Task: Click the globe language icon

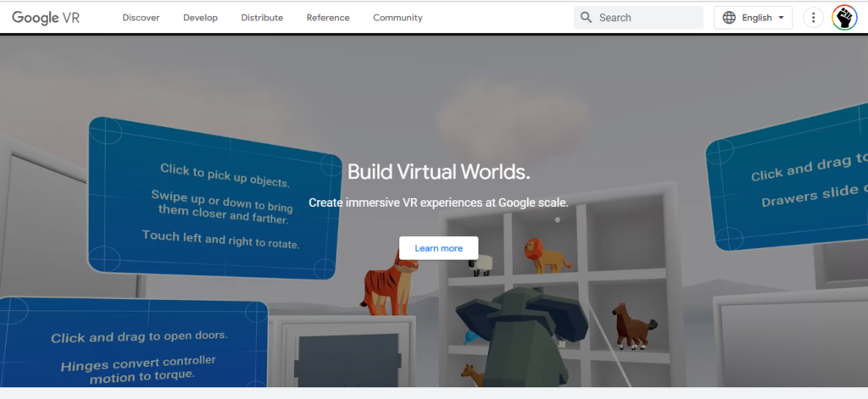Action: [729, 18]
